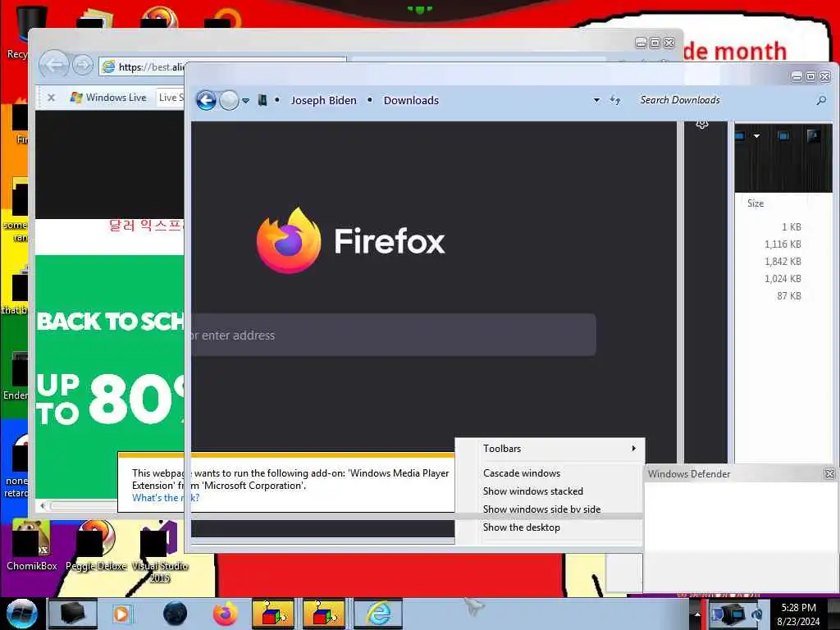Click the folder icon before Joseph Biden breadcrumb
The image size is (840, 630).
click(262, 100)
